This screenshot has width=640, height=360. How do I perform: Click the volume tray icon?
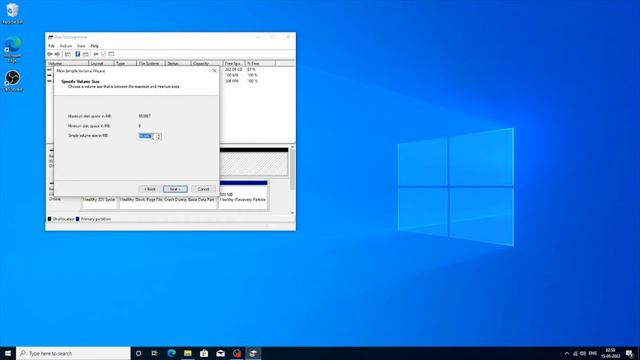click(583, 353)
